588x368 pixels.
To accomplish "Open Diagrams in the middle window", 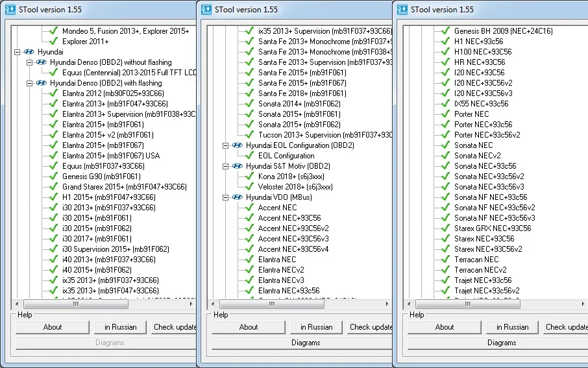I will pos(302,343).
